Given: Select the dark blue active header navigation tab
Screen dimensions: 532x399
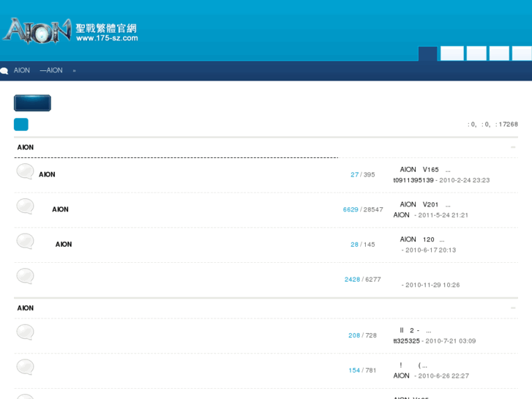Looking at the screenshot, I should click(x=428, y=53).
